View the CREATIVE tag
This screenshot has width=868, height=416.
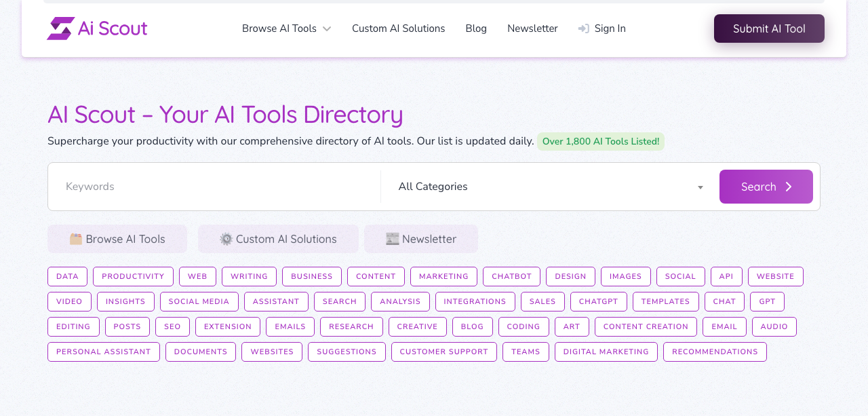click(417, 326)
